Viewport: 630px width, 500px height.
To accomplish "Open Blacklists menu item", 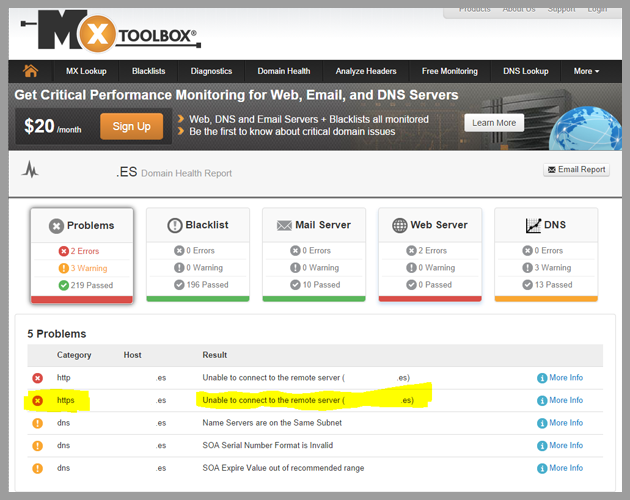I will [149, 71].
